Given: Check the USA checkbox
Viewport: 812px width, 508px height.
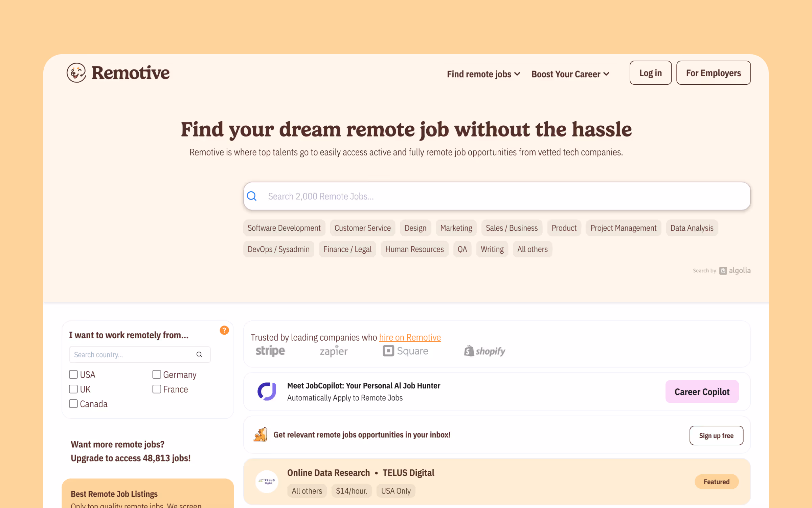Looking at the screenshot, I should pos(73,374).
